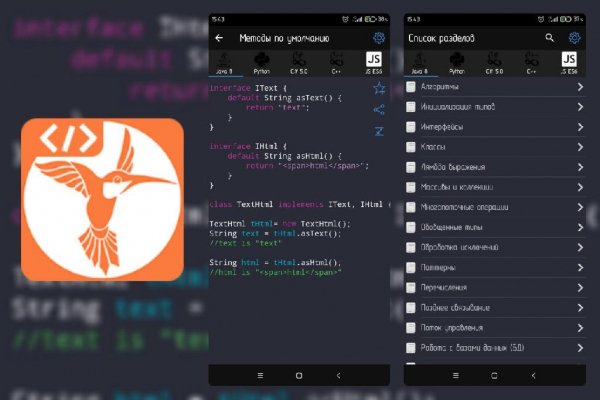The image size is (600, 400).
Task: Tap the back arrow beside Методы по умолчанию
Action: click(219, 38)
